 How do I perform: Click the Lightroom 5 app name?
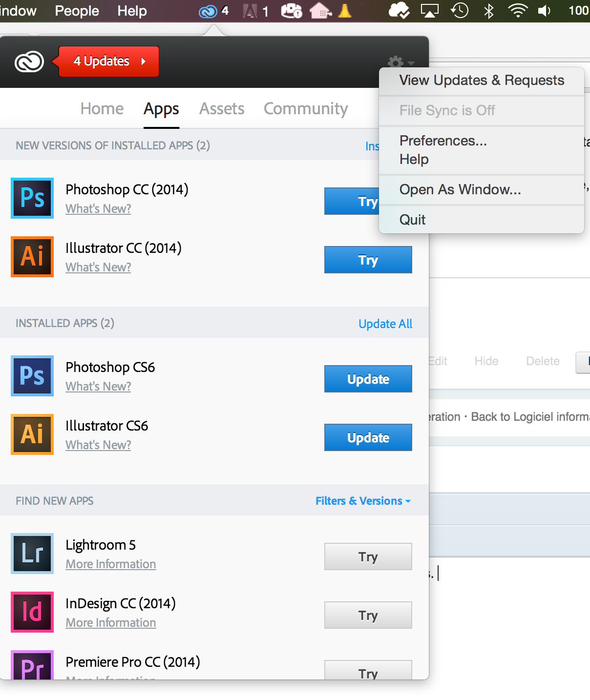(x=101, y=545)
